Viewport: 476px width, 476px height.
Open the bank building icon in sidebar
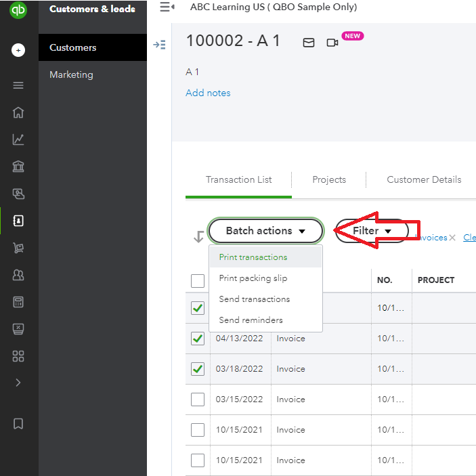click(18, 167)
